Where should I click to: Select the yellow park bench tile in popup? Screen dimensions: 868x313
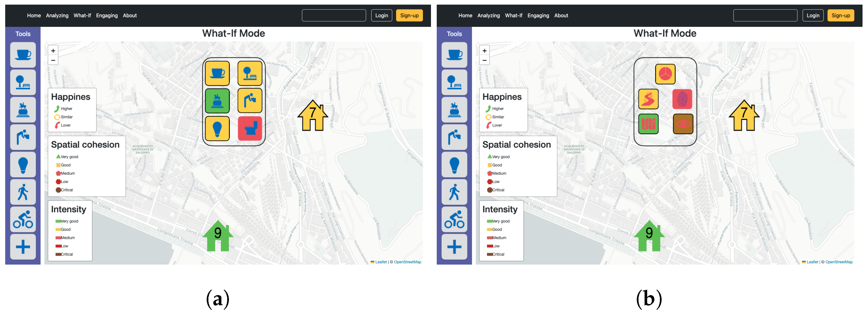250,73
